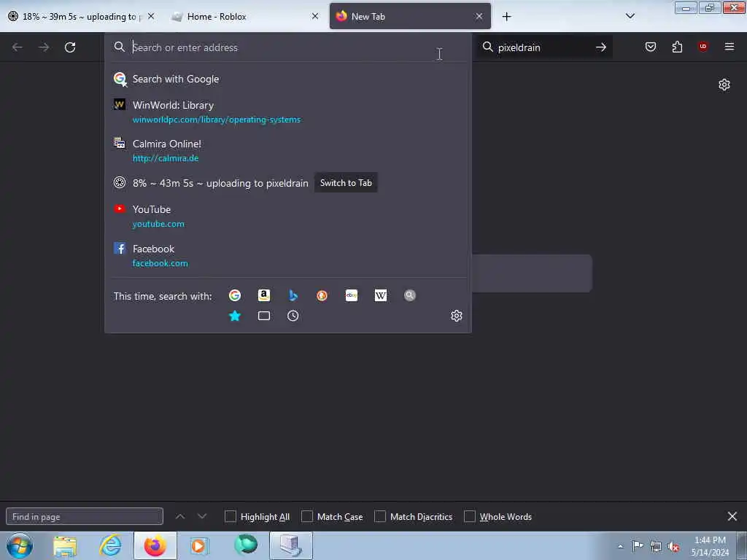This screenshot has height=560, width=747.
Task: Select the Search with Google suggestion
Action: [x=287, y=79]
